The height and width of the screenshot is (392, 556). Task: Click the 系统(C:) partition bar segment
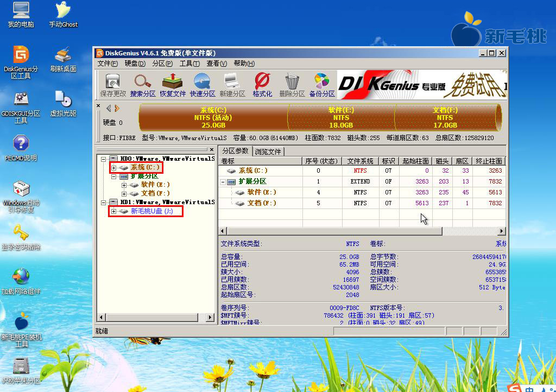[213, 117]
